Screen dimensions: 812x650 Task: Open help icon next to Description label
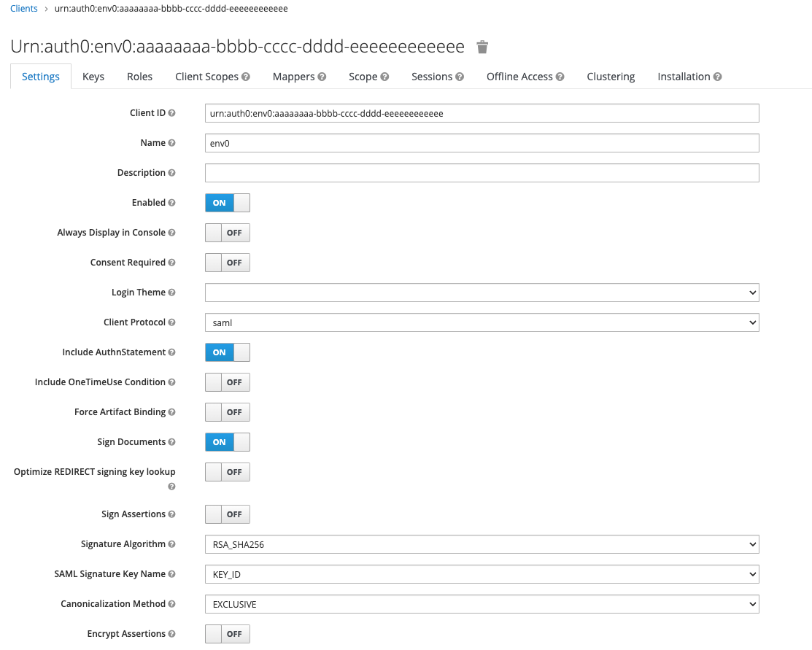click(x=171, y=173)
